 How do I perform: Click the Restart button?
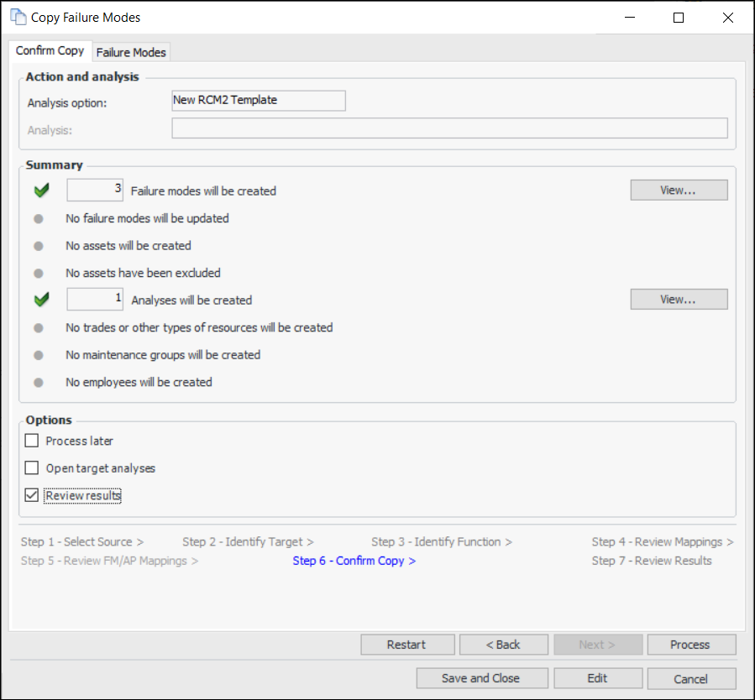coord(407,645)
